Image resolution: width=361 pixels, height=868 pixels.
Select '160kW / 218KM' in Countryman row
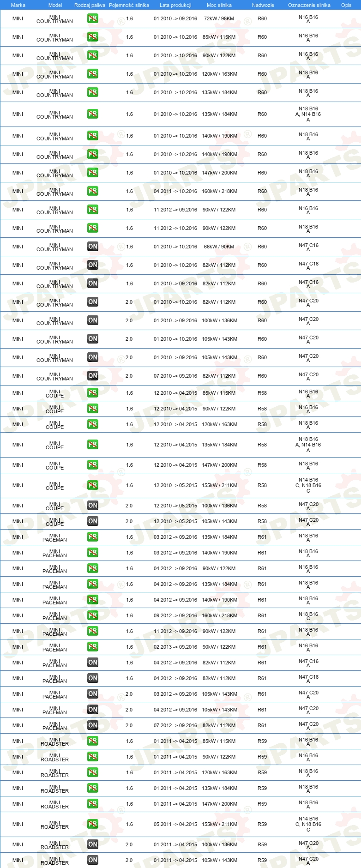tap(219, 191)
